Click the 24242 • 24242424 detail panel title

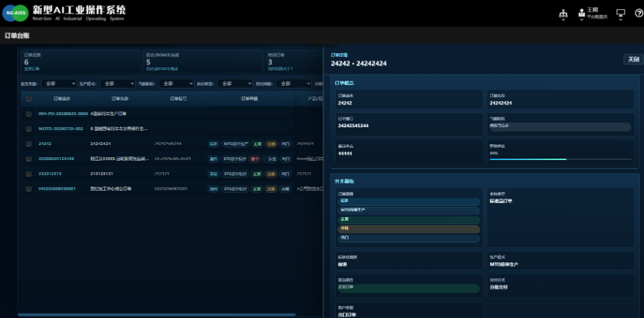coord(358,64)
